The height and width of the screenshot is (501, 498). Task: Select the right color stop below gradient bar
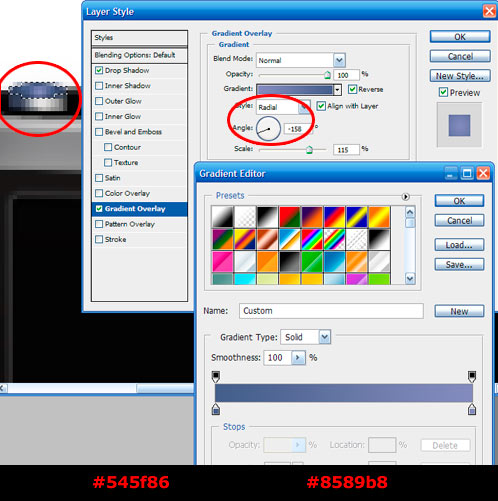pos(472,409)
